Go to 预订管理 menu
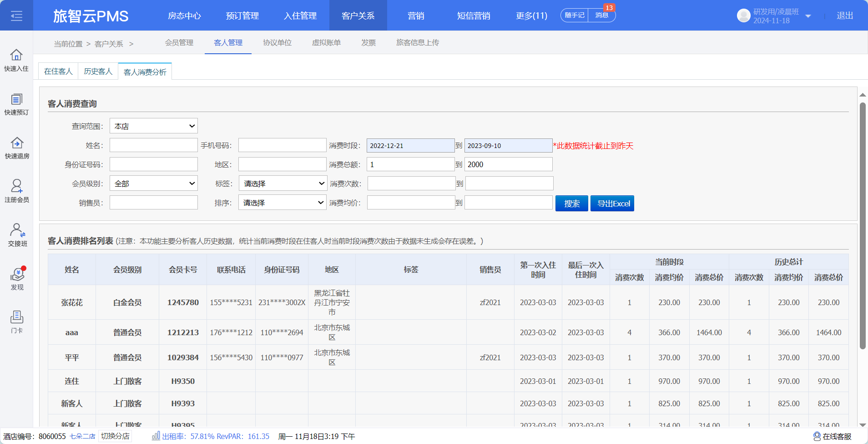The height and width of the screenshot is (444, 868). point(242,15)
